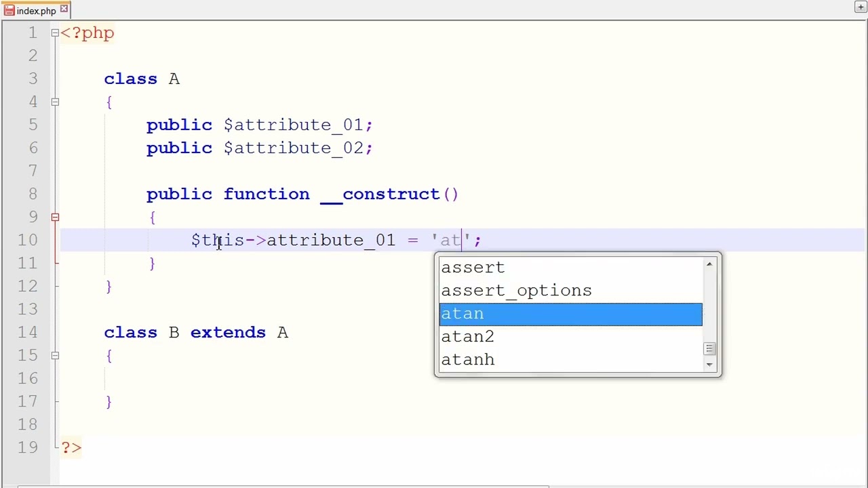The height and width of the screenshot is (488, 868).
Task: Pick 'atanh' autocomplete suggestion
Action: 570,360
